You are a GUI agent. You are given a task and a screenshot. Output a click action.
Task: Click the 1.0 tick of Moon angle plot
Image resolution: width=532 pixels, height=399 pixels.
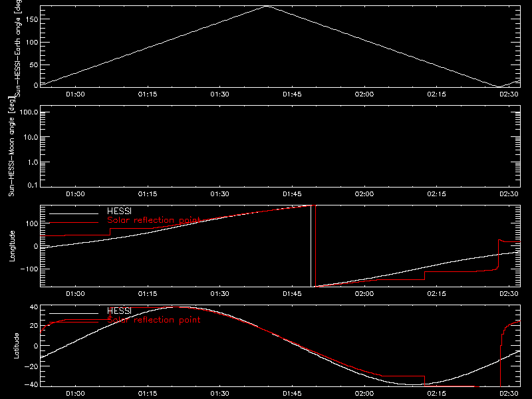pyautogui.click(x=33, y=162)
